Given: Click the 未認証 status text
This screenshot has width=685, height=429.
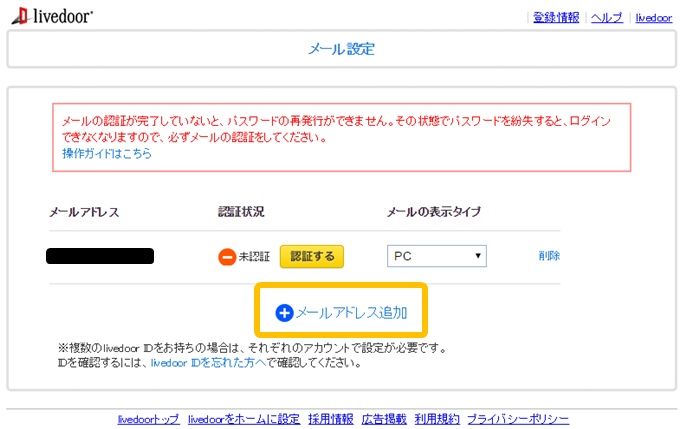Looking at the screenshot, I should coord(254,256).
